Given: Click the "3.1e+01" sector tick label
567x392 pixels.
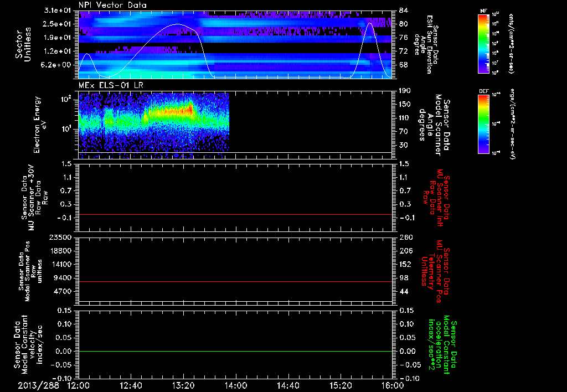Looking at the screenshot, I should [58, 11].
